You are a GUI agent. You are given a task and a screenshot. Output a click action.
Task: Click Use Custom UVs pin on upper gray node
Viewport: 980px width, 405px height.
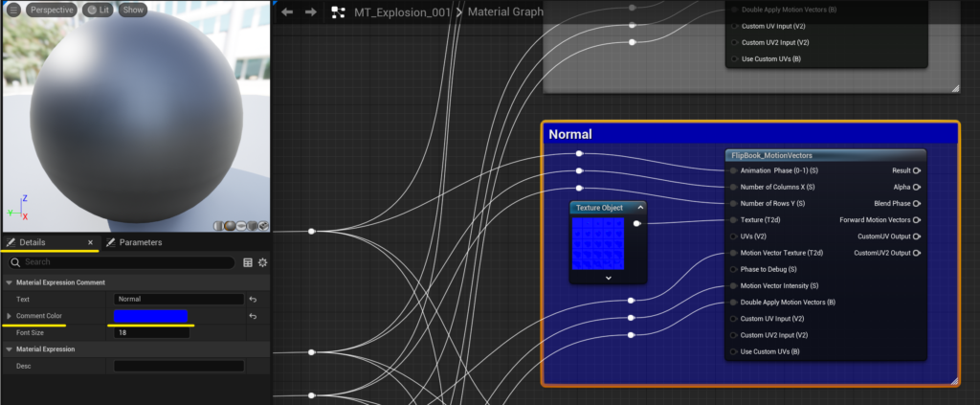coord(733,59)
